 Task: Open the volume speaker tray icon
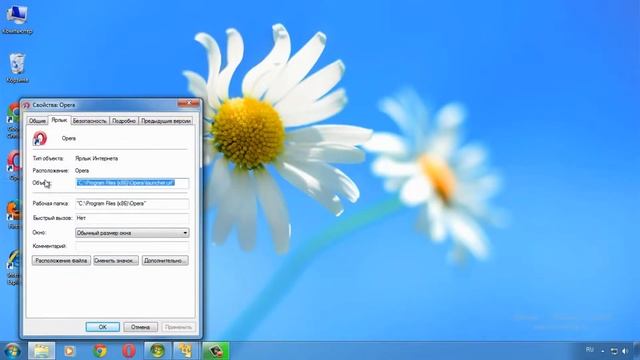pyautogui.click(x=625, y=351)
